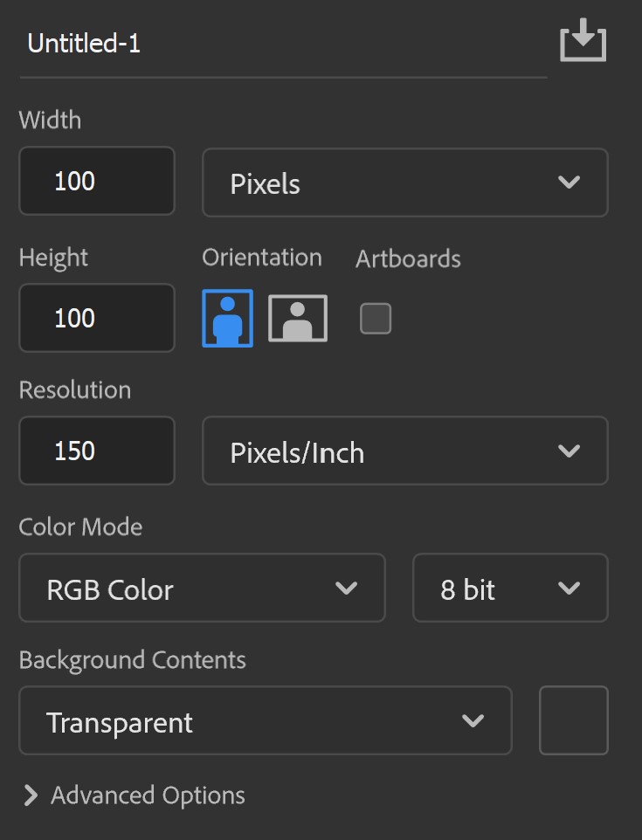Image resolution: width=642 pixels, height=840 pixels.
Task: Click the chevron arrow in Pixels/Inch dropdown
Action: [569, 451]
